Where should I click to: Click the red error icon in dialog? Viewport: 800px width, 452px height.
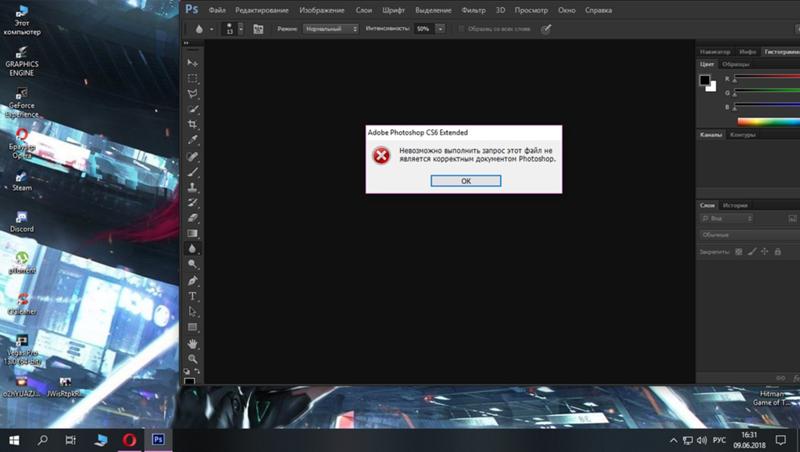[381, 155]
